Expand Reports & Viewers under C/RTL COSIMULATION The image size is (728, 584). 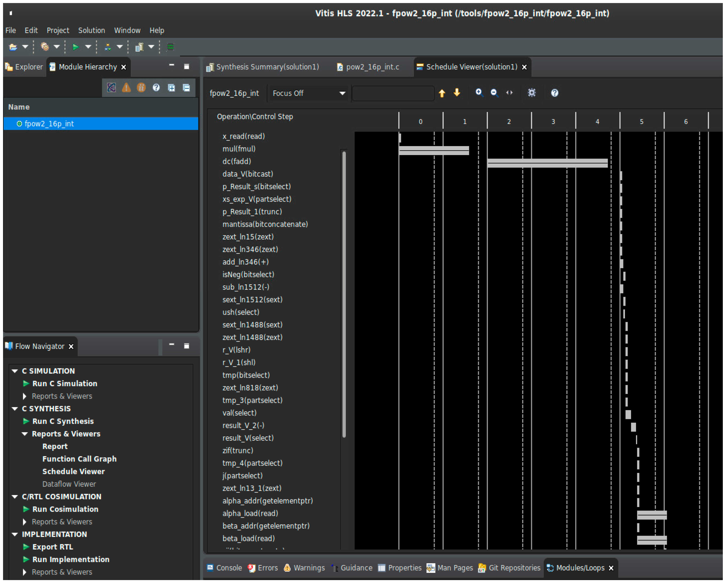click(x=25, y=522)
